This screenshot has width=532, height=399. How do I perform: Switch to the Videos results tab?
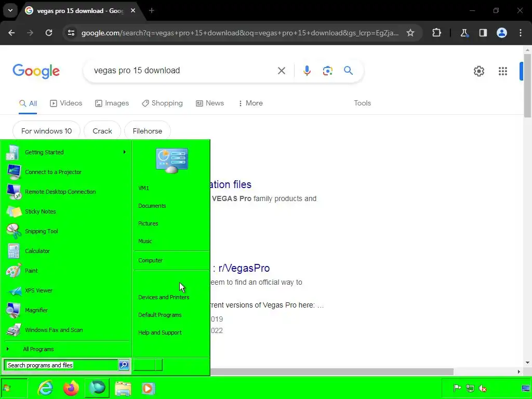[x=66, y=103]
